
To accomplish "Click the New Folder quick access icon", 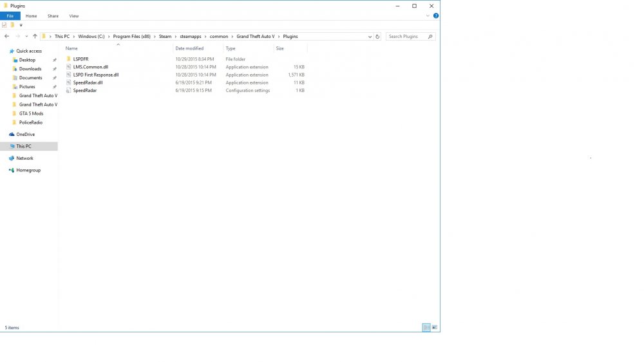I will click(x=12, y=25).
